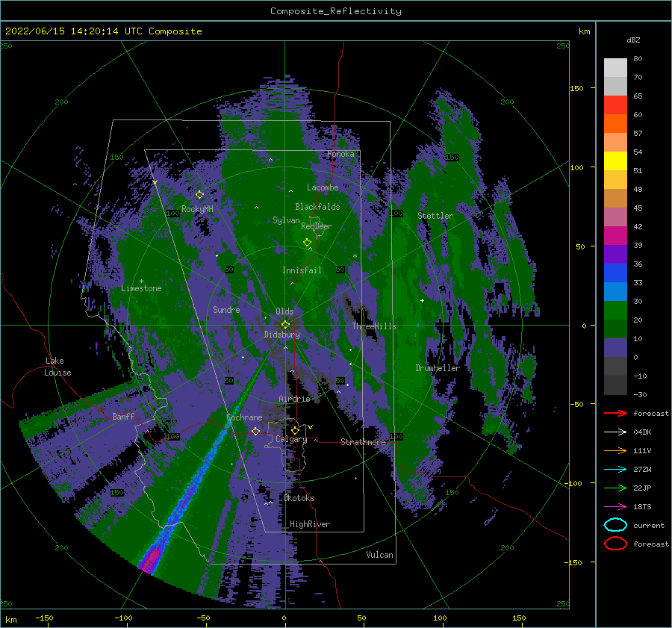Click the red 'forecast' ellipse legend icon

tap(615, 544)
